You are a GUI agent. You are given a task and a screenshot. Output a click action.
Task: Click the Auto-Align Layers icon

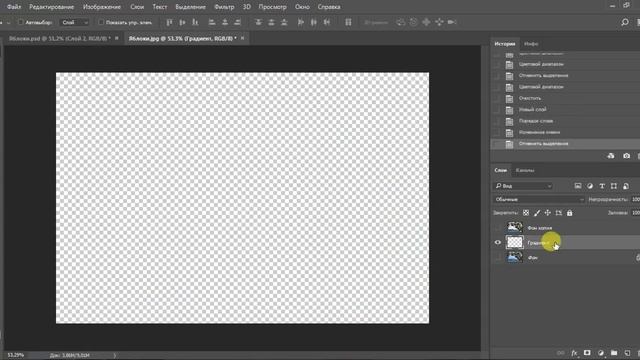tap(348, 22)
